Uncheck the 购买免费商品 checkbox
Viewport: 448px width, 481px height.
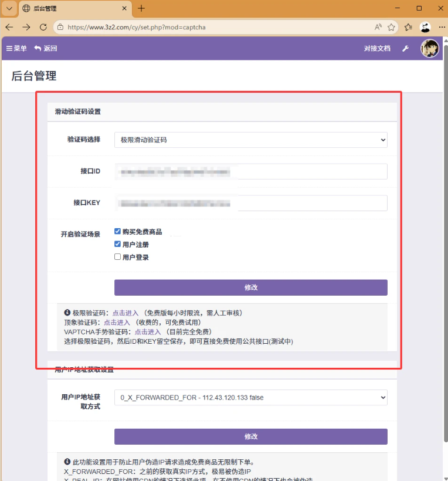[x=117, y=231]
